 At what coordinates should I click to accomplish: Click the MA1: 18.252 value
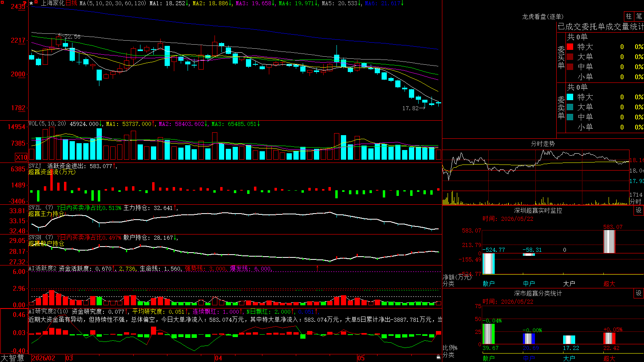click(x=169, y=3)
